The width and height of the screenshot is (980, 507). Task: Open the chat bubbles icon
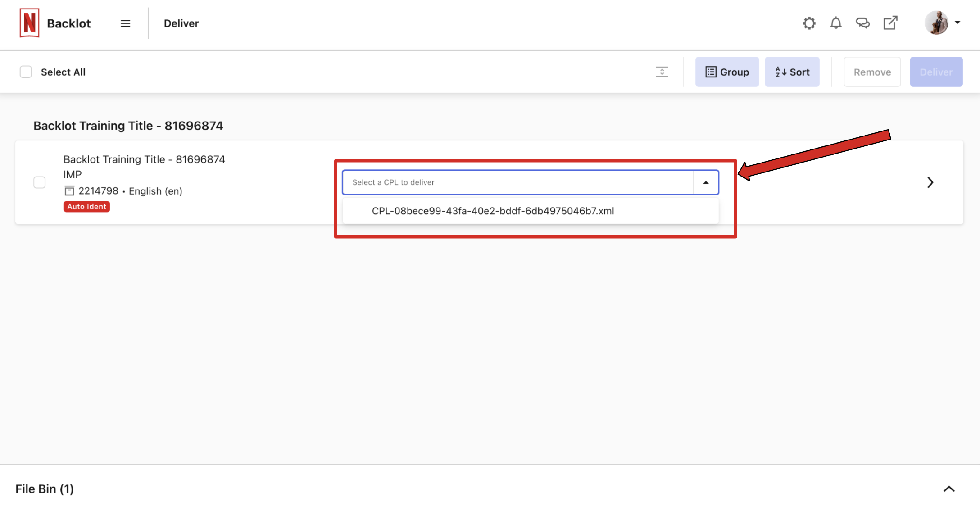862,23
